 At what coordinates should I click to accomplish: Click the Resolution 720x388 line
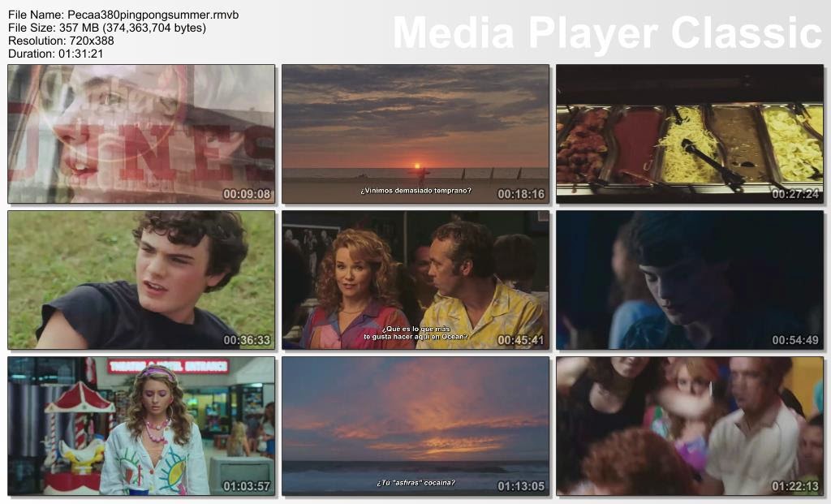(x=61, y=41)
